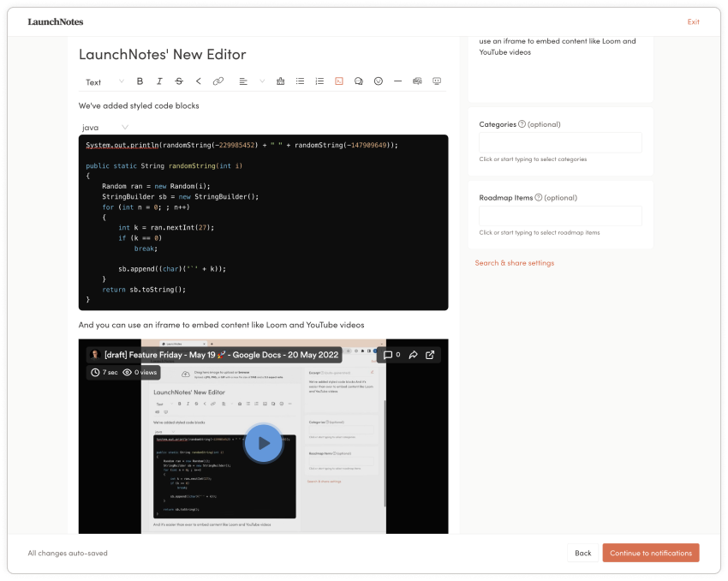Image resolution: width=728 pixels, height=581 pixels.
Task: Click 'All changes auto-saved' status text
Action: coord(68,553)
